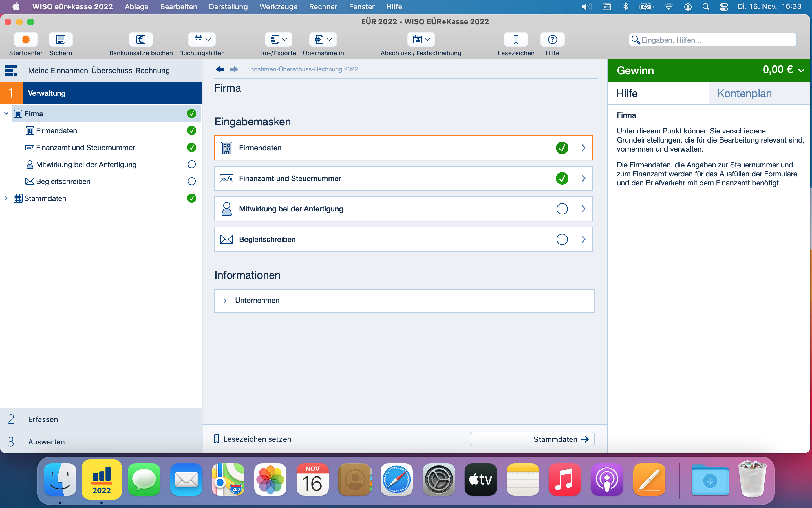Expand the Stammdaten tree node
The width and height of the screenshot is (812, 508).
[x=6, y=198]
